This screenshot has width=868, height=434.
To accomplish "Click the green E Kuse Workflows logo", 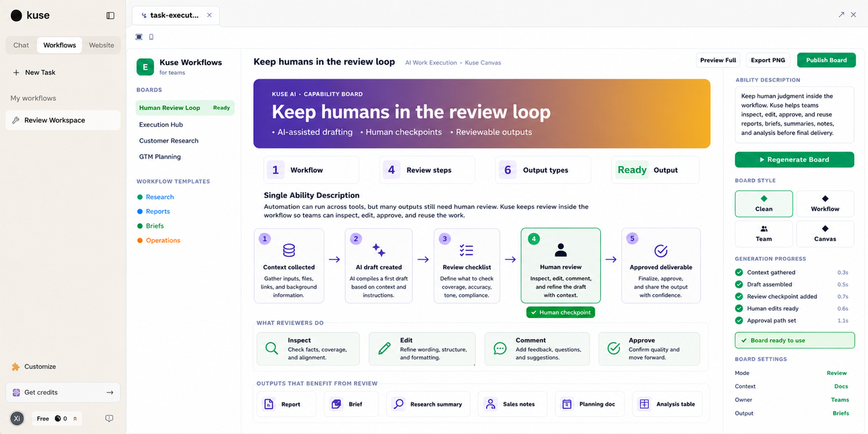I will coord(145,66).
